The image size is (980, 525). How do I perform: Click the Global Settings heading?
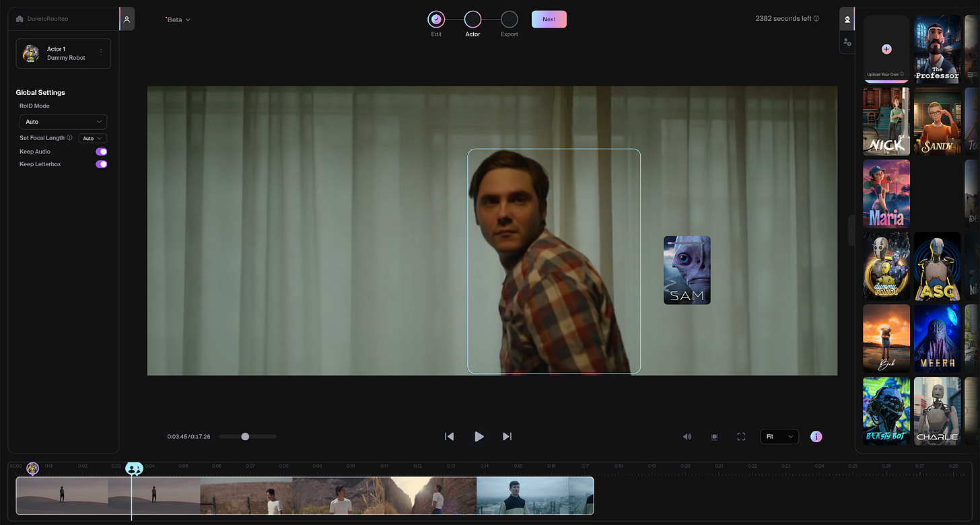40,92
